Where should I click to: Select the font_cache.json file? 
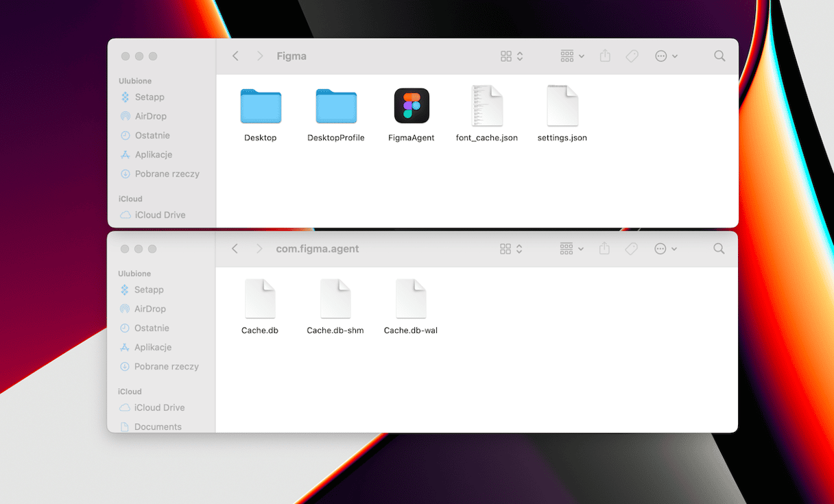(x=487, y=106)
